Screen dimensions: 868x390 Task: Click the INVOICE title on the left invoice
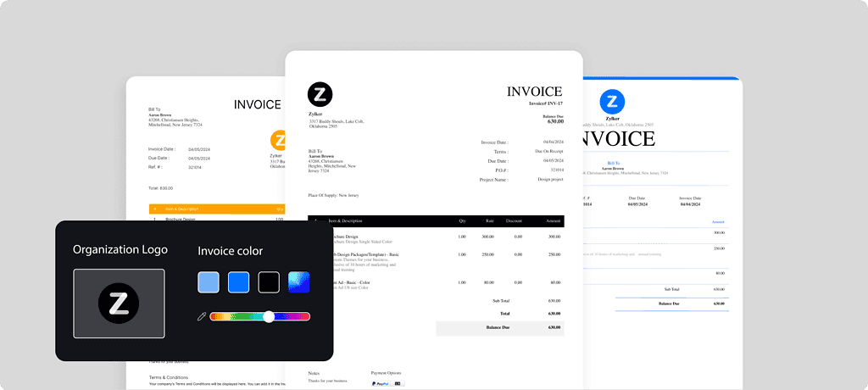[x=258, y=104]
